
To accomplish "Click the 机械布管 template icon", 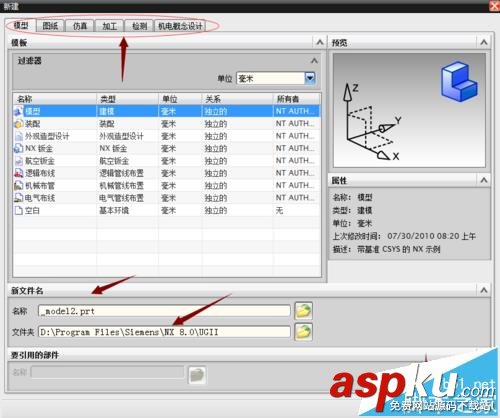I will [18, 185].
